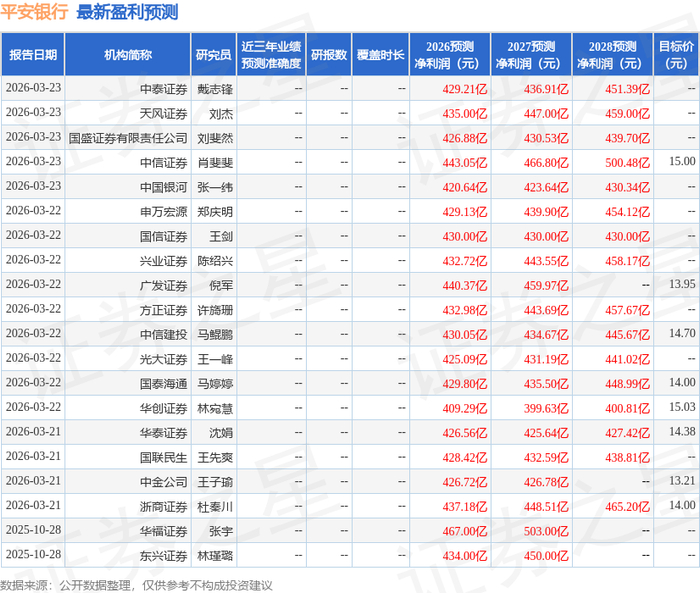Click the 报告日期 column header
Image resolution: width=700 pixels, height=593 pixels.
point(33,54)
